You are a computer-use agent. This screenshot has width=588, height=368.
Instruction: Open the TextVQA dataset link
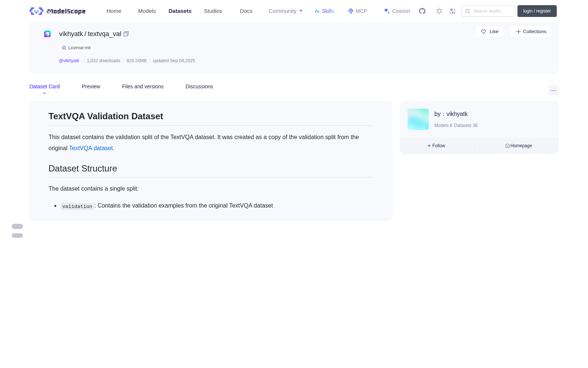click(x=91, y=148)
